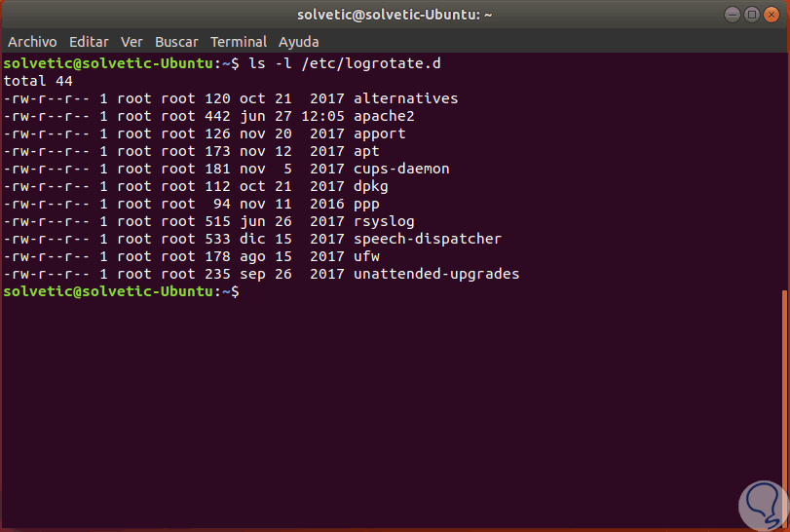Click date 'sep 26' in unattended-upgrades row
Viewport: 790px width, 532px height.
point(266,274)
